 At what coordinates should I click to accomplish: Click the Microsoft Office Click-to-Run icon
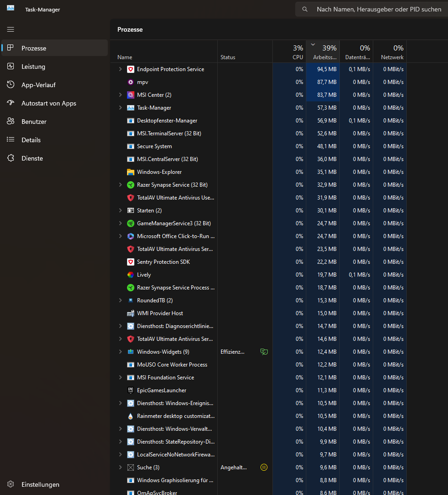pos(131,236)
